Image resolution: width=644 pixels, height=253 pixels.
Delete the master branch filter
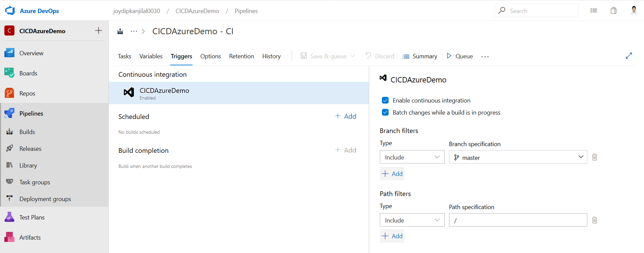tap(594, 157)
